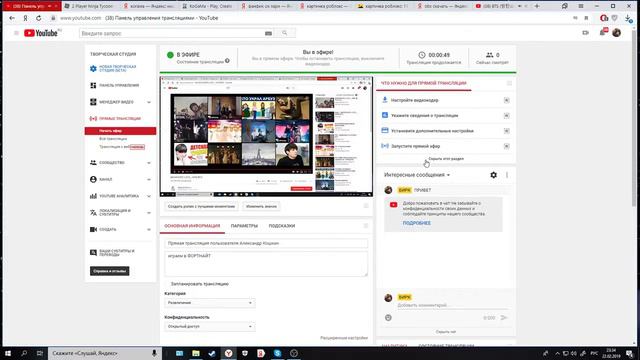Viewport: 640px width, 360px height.
Task: Expand Локализация и субтитры in sidebar
Action: coord(149,213)
